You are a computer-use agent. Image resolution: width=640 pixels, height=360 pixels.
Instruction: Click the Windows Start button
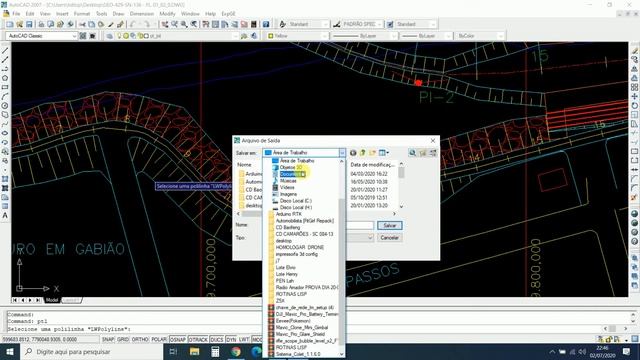(x=9, y=351)
